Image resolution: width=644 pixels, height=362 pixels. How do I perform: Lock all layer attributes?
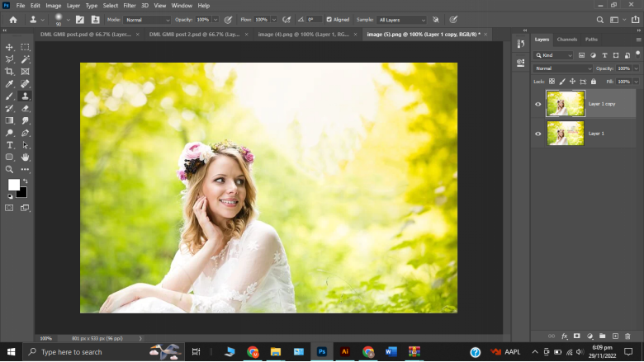pos(594,82)
